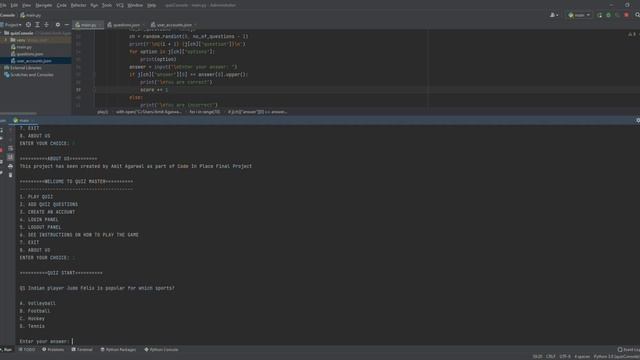Click the for-loop breadcrumb in editor
Screen dimensions: 640x360
[x=204, y=112]
